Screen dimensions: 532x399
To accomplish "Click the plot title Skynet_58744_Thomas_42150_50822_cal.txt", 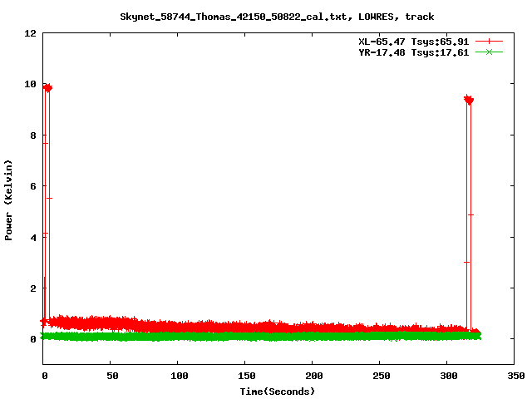I will click(277, 17).
